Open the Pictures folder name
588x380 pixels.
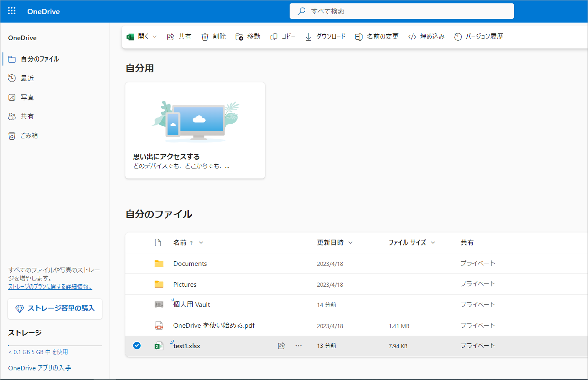pos(185,285)
